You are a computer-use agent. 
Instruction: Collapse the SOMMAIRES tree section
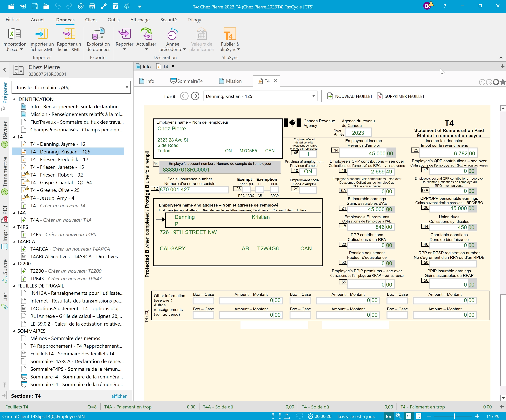point(14,331)
